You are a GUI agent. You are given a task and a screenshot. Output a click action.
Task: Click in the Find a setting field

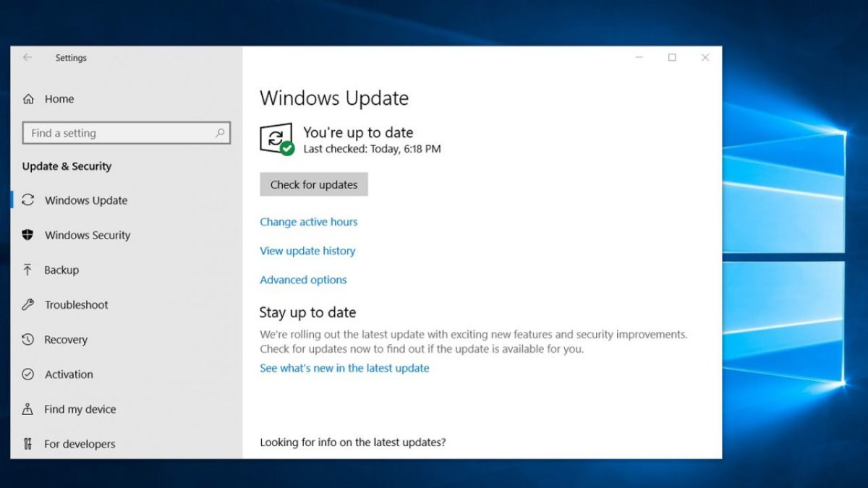pyautogui.click(x=127, y=133)
